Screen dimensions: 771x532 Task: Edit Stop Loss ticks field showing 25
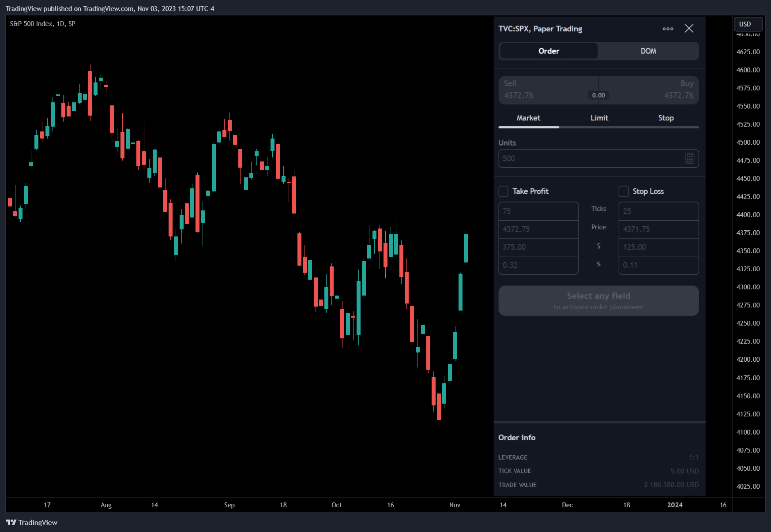point(658,211)
